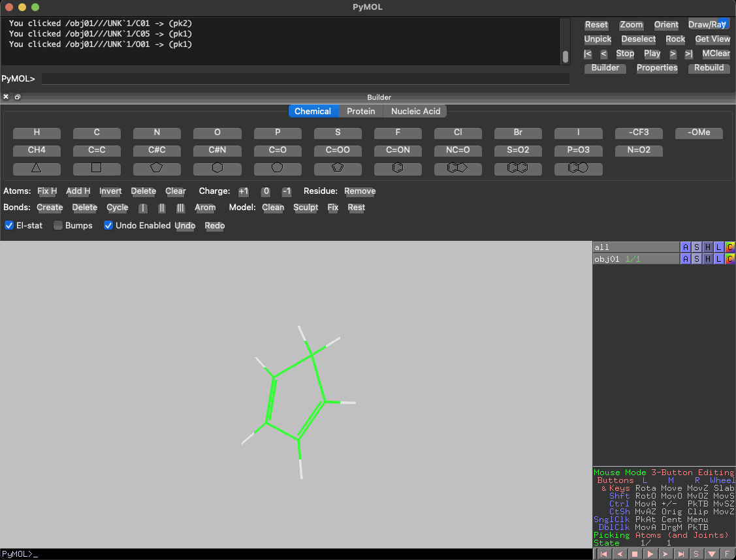This screenshot has width=736, height=560.
Task: Insert a cyclopropane triangle ring fragment
Action: [37, 168]
